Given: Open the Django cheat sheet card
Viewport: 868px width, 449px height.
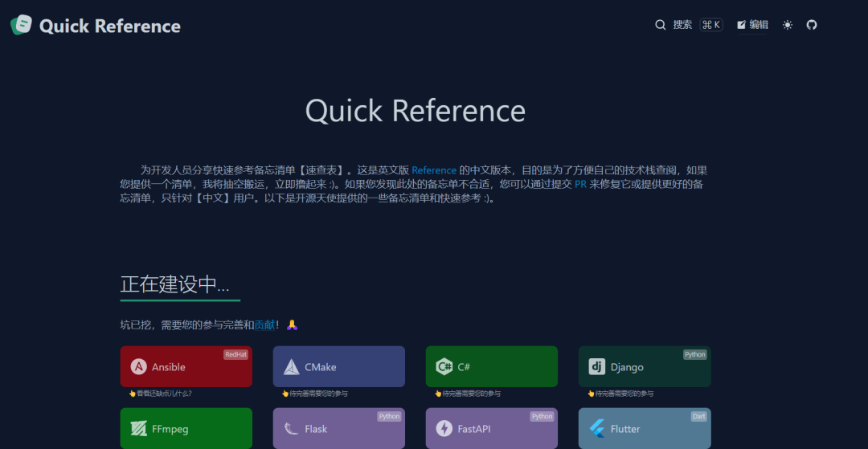Looking at the screenshot, I should coord(645,366).
